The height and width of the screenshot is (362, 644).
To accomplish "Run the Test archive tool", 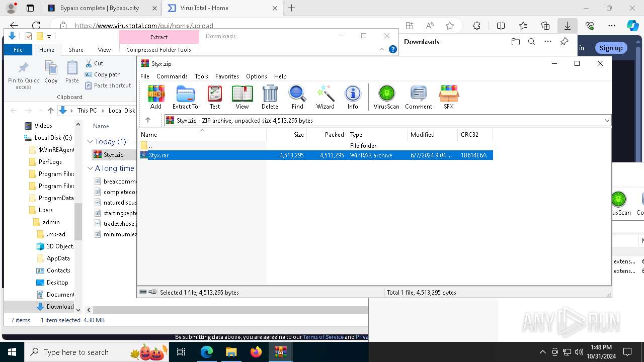I will pyautogui.click(x=215, y=97).
